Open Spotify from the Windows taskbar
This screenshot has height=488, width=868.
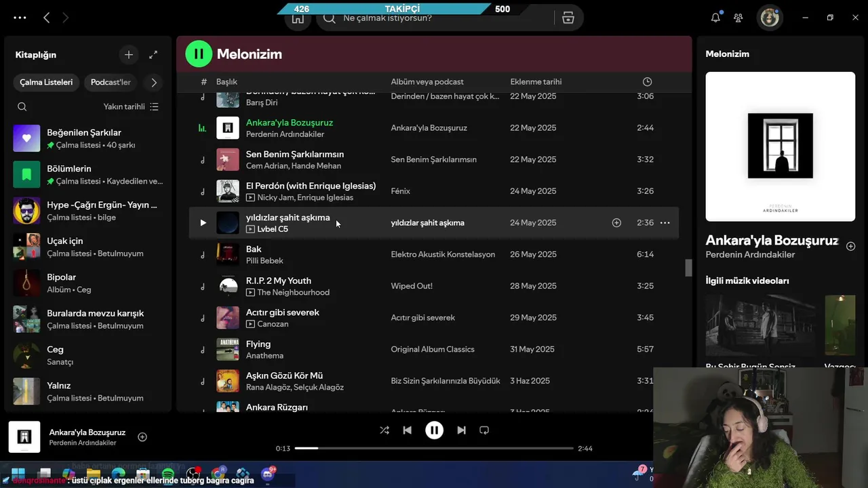click(x=168, y=473)
